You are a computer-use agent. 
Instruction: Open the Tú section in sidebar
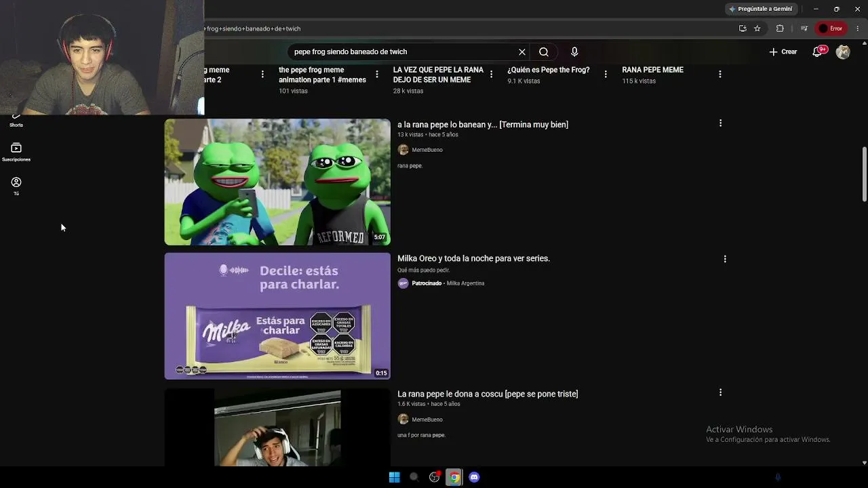pyautogui.click(x=16, y=186)
